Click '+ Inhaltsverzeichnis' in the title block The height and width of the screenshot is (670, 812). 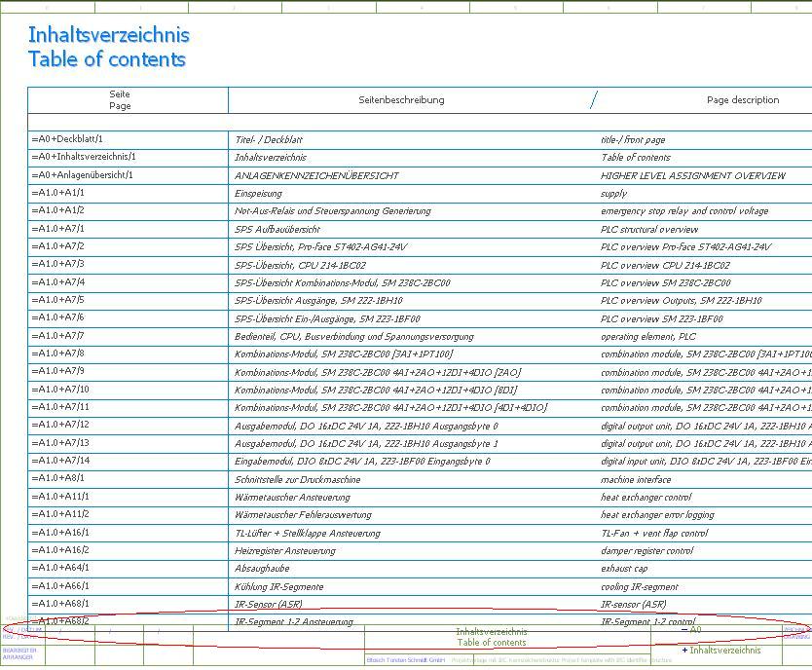click(721, 651)
